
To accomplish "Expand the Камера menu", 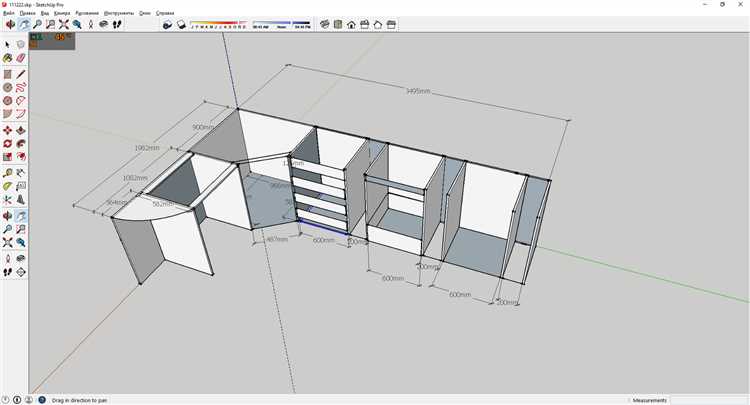I will point(62,13).
